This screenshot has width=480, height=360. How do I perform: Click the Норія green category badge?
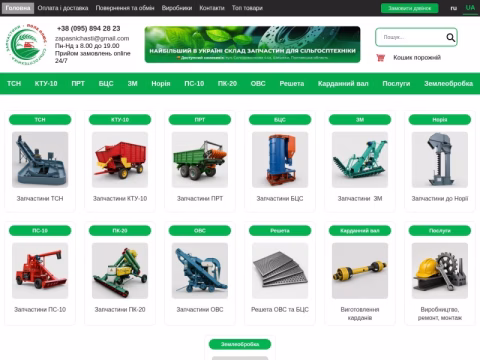pos(440,120)
